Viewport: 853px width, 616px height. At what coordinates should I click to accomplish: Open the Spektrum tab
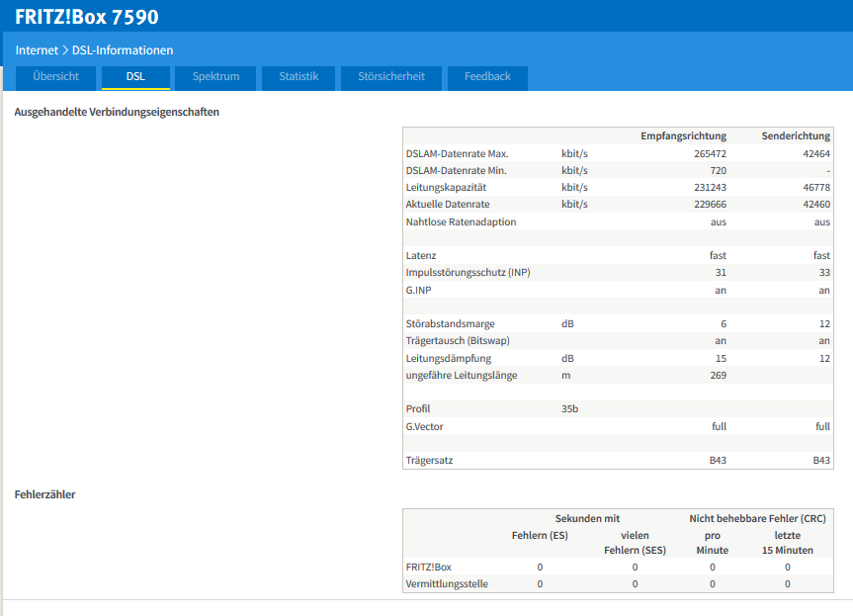coord(215,77)
